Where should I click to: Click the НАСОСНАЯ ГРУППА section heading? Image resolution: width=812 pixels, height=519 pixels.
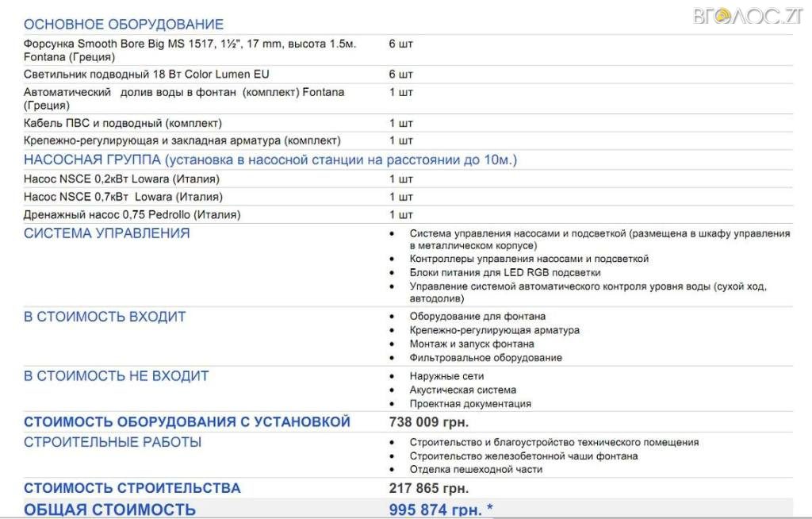(x=270, y=160)
